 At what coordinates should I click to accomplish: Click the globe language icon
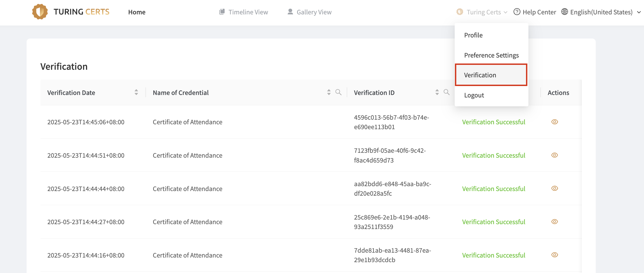(x=565, y=12)
